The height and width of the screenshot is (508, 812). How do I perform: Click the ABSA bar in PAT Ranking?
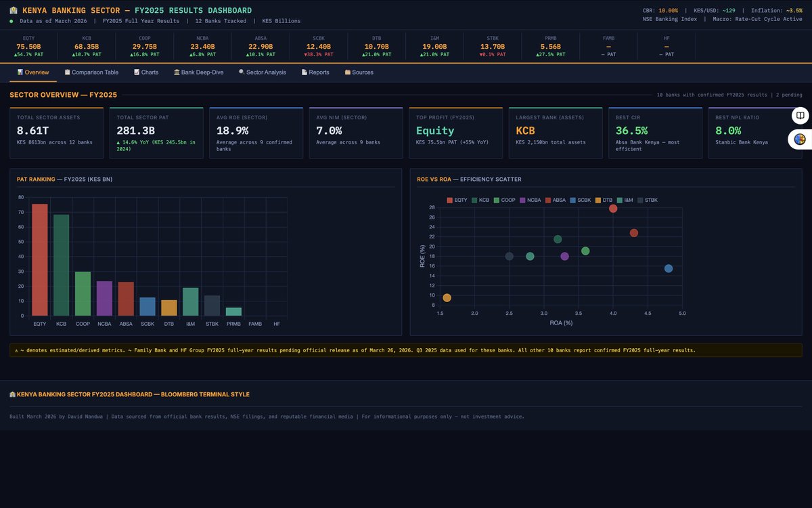point(126,299)
